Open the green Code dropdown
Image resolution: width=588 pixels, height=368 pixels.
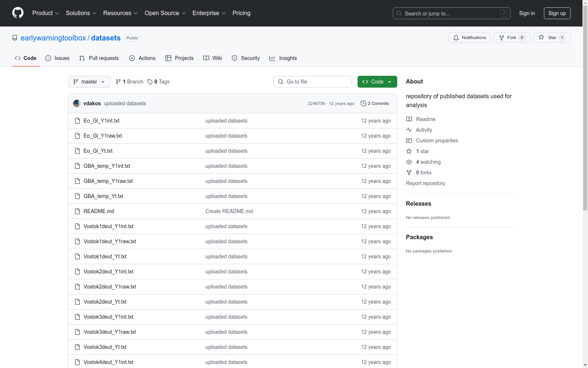[377, 82]
